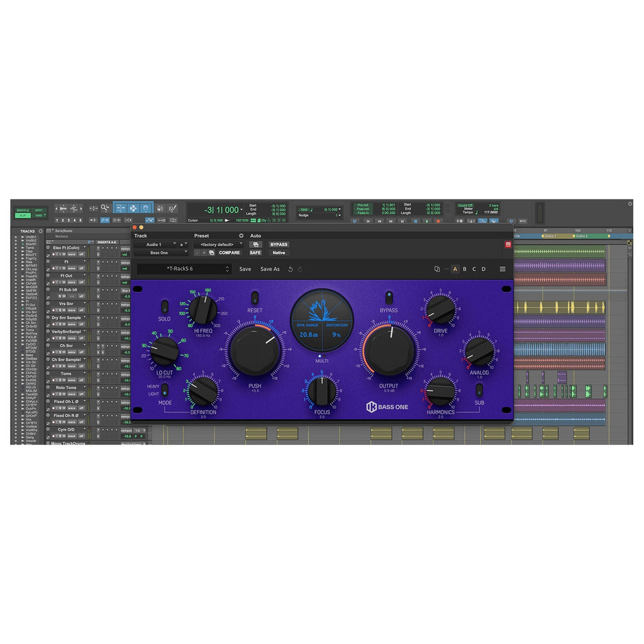Select preset slot D
The image size is (644, 644).
point(484,269)
